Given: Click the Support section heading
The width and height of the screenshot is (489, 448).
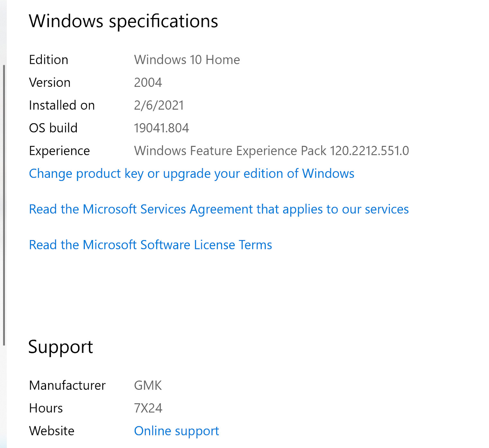Looking at the screenshot, I should [x=61, y=347].
